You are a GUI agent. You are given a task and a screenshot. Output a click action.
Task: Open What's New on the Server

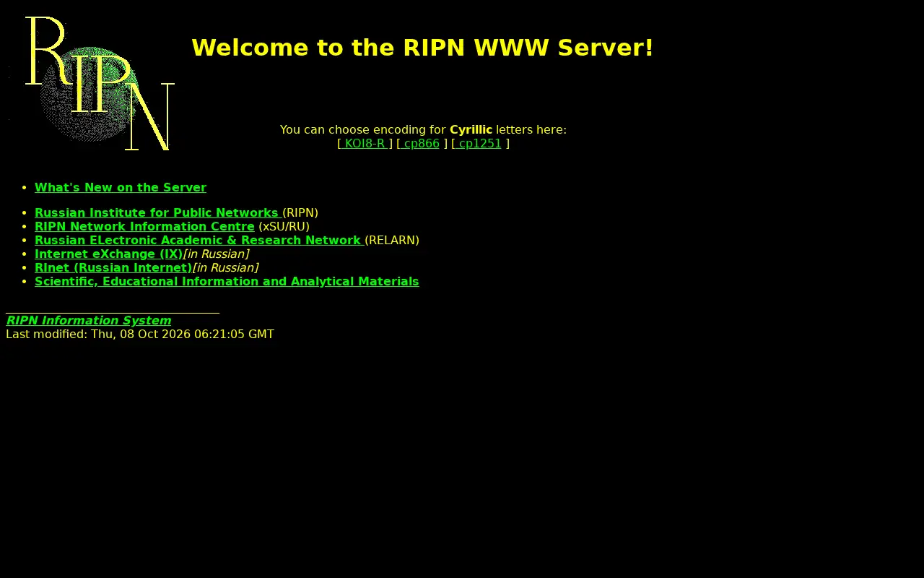point(121,188)
